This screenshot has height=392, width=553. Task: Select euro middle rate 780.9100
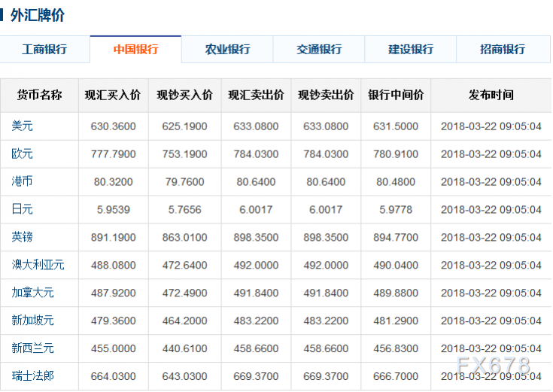(396, 154)
